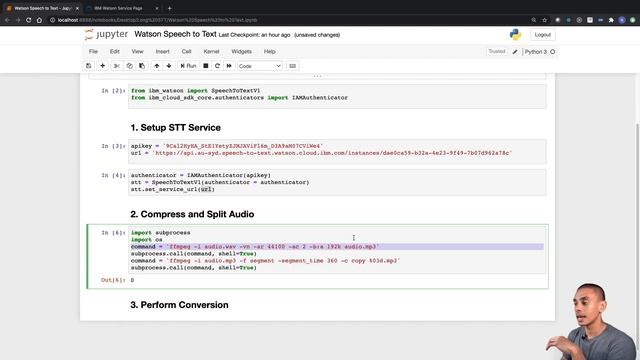Image resolution: width=640 pixels, height=360 pixels.
Task: Click the apikey line in cell In [3]
Action: point(227,146)
